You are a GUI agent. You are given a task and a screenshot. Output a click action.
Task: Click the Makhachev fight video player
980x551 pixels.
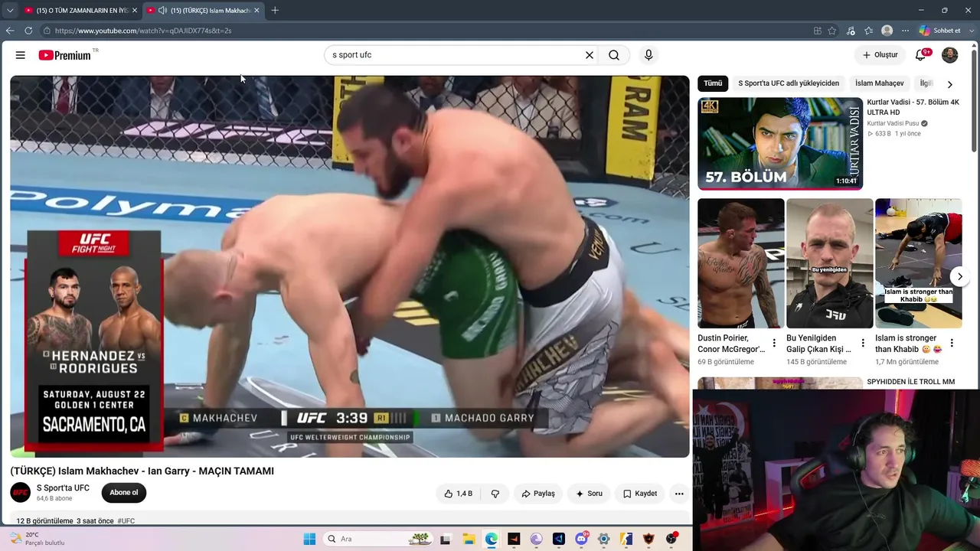350,266
